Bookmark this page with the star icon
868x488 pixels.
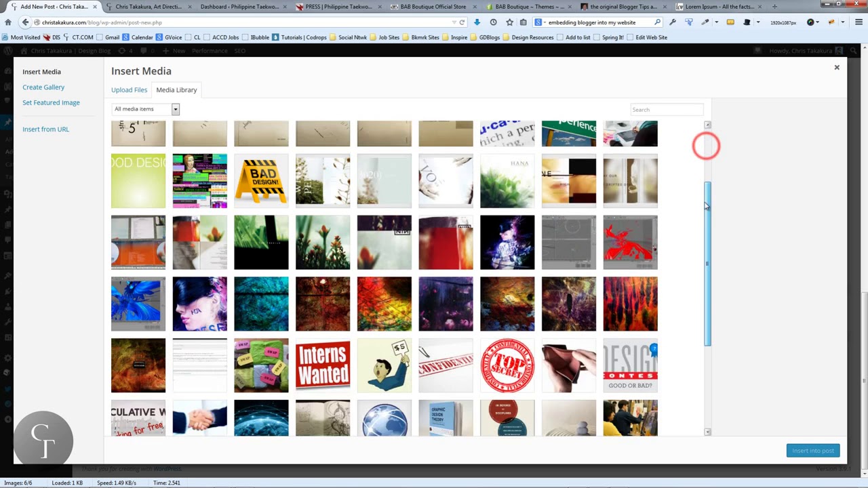coord(509,22)
